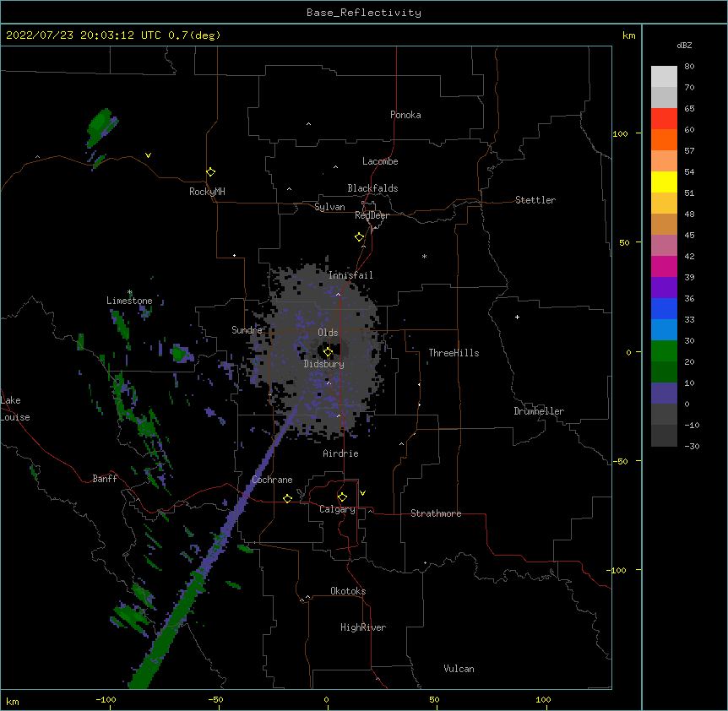This screenshot has width=728, height=711.
Task: Click the yellow diamond marker above Calgary label
Action: pos(342,497)
